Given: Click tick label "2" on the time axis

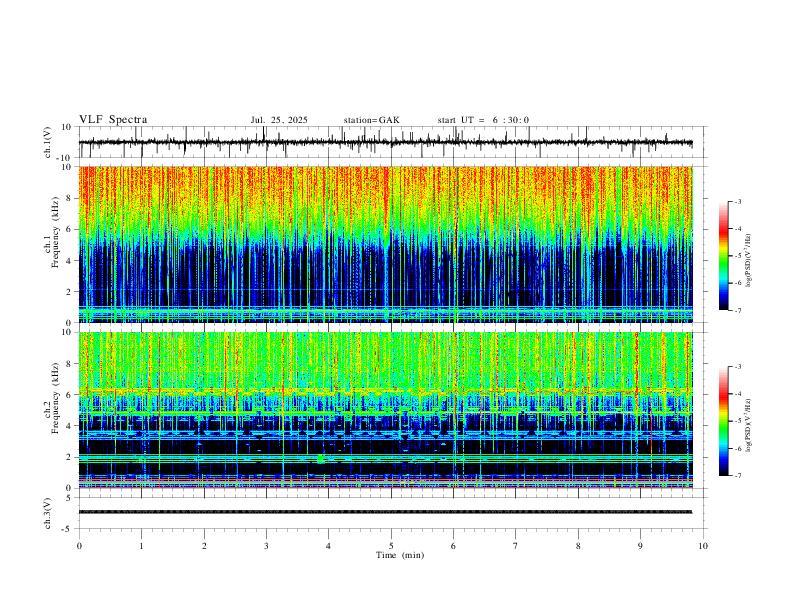Looking at the screenshot, I should (x=204, y=546).
